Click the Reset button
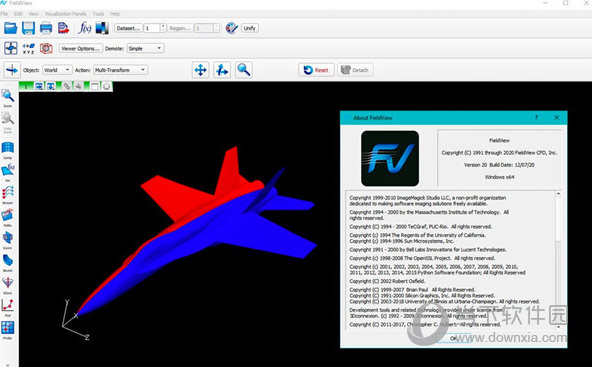Screen dimensions: 592x367 click(x=316, y=70)
